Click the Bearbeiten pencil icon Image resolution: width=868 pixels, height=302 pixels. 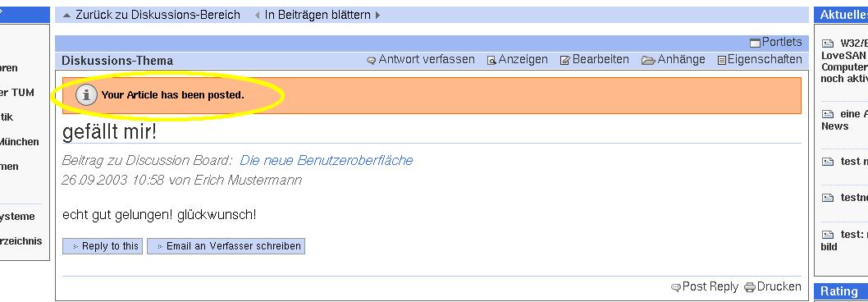564,60
